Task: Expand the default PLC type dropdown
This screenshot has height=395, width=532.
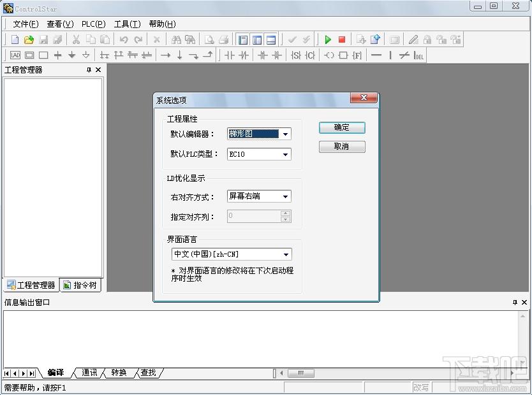Action: tap(285, 154)
